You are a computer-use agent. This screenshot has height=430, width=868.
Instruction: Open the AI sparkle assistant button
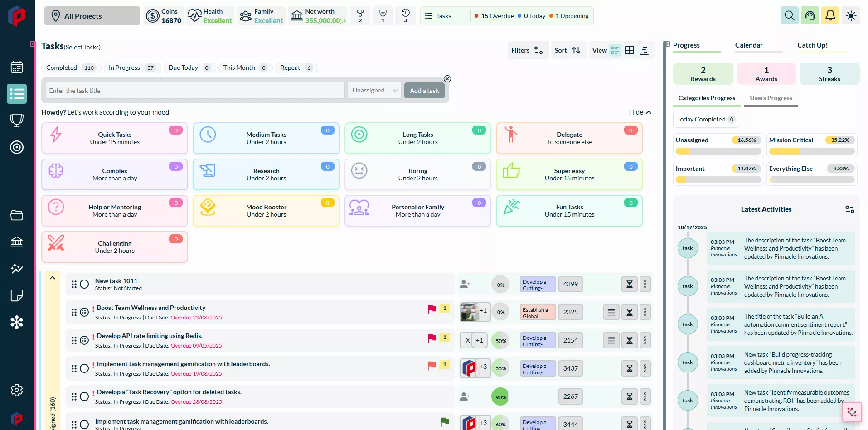click(852, 412)
